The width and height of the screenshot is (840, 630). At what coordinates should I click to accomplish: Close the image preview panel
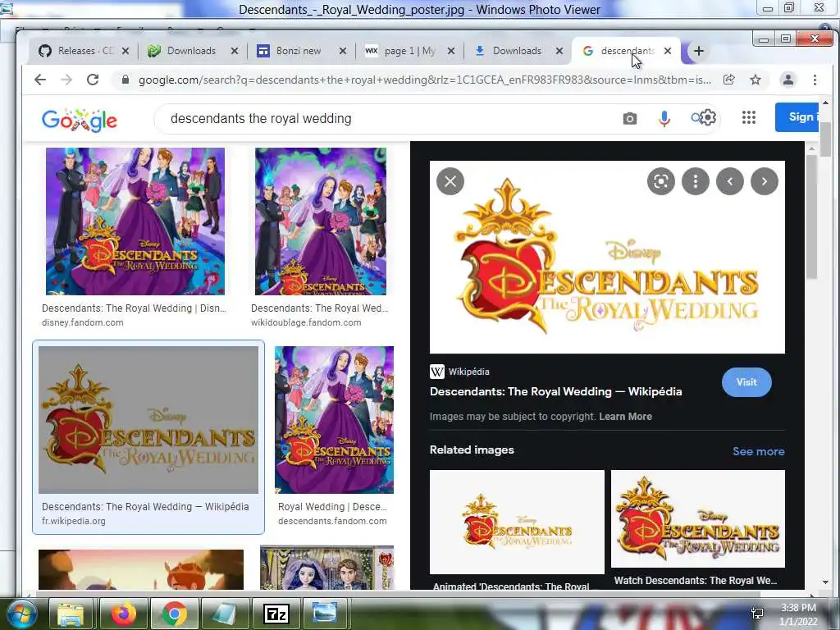pyautogui.click(x=450, y=181)
